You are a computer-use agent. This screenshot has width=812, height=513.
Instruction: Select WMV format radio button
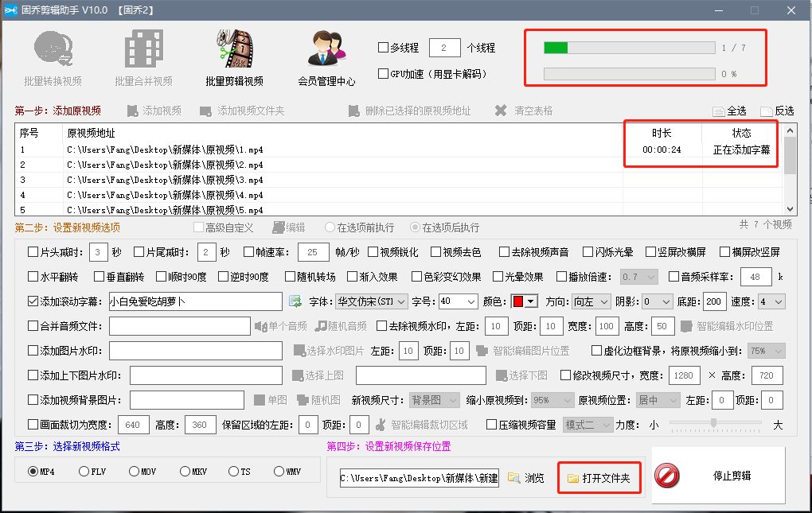[x=279, y=471]
